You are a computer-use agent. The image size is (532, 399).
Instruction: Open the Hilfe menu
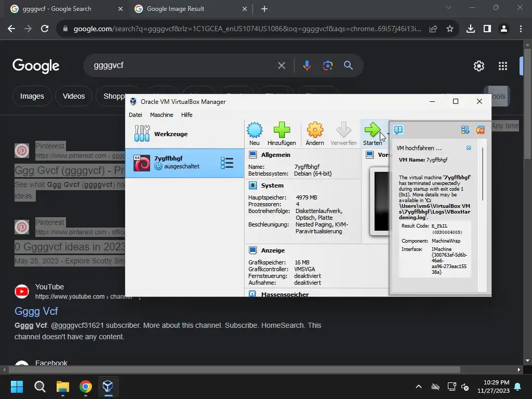click(187, 115)
